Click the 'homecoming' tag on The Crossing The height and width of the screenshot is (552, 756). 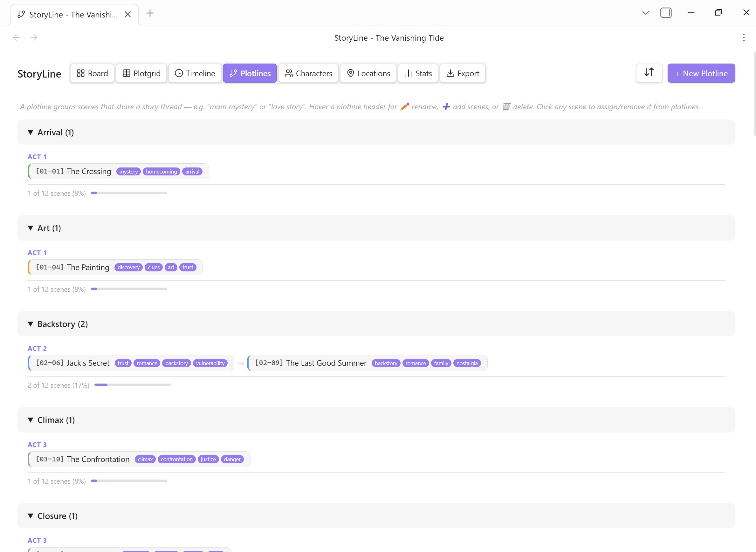(161, 171)
